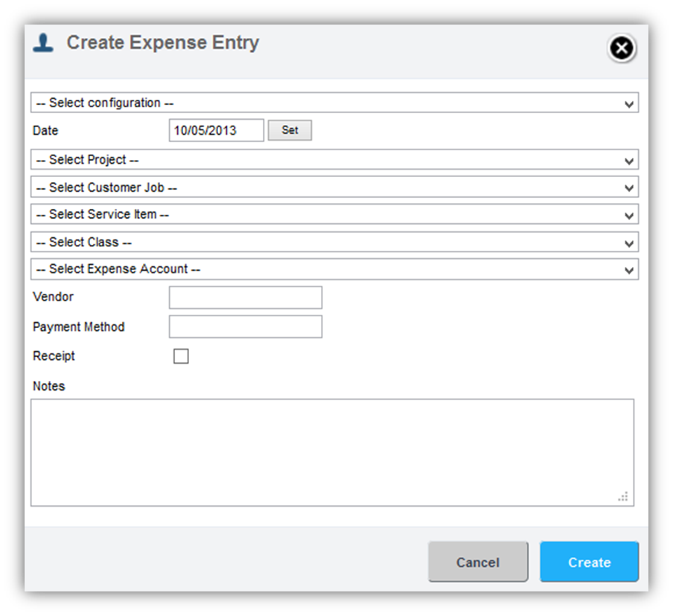Click the Set date button
The width and height of the screenshot is (673, 616).
(290, 130)
